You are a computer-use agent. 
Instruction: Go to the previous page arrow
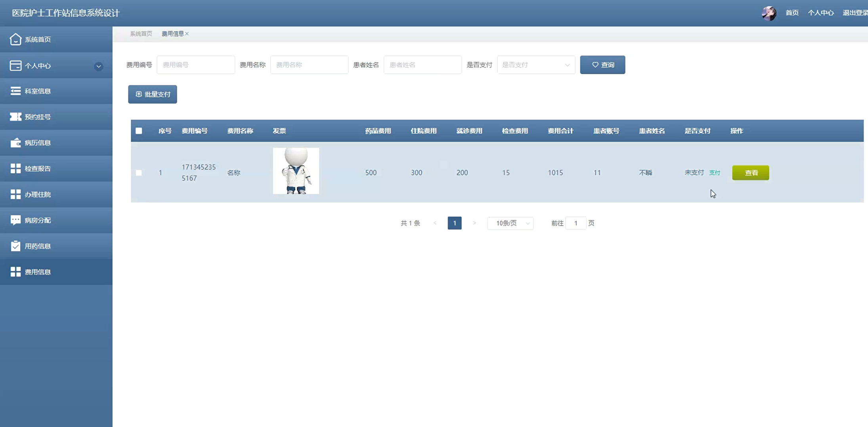435,223
